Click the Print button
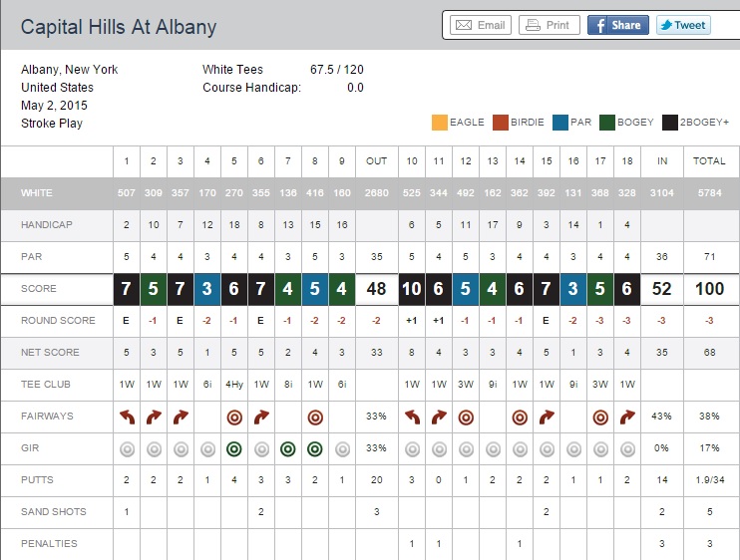The image size is (740, 560). [x=548, y=25]
